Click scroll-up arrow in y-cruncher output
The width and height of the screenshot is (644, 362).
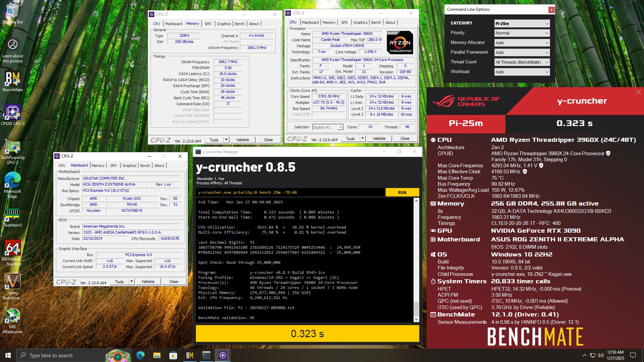pyautogui.click(x=416, y=201)
